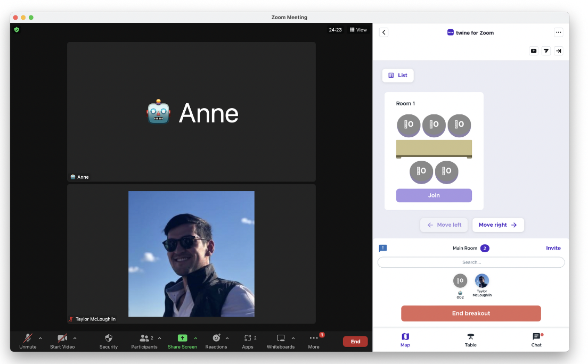Open the More menu with three dots
Screen dimensions: 588x364
click(x=314, y=341)
